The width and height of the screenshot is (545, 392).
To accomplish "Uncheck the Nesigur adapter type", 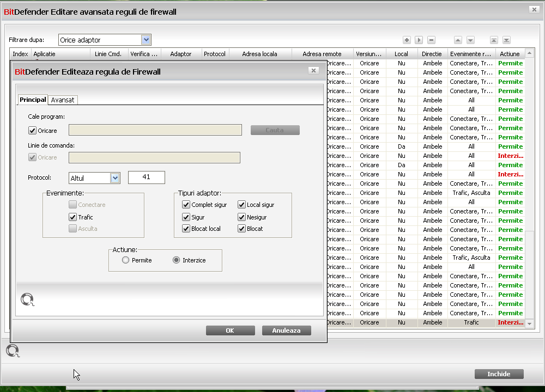I will click(241, 217).
